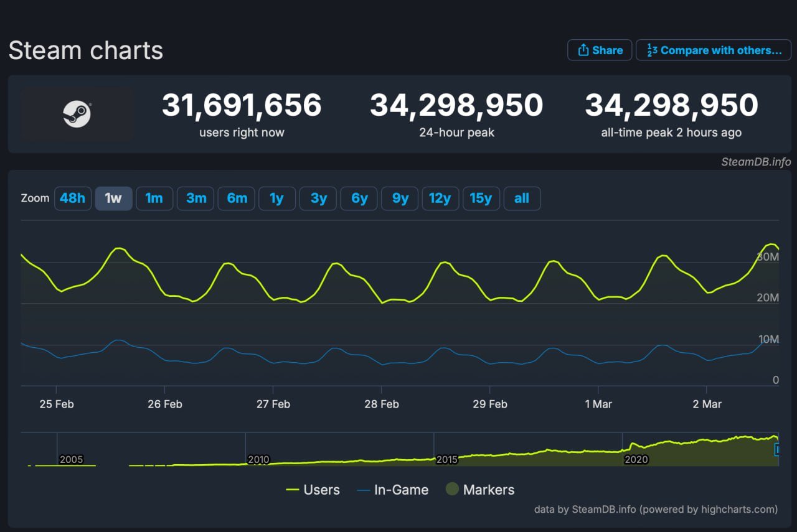Image resolution: width=797 pixels, height=532 pixels.
Task: Click 2010 in the navigator timeline
Action: tap(258, 460)
